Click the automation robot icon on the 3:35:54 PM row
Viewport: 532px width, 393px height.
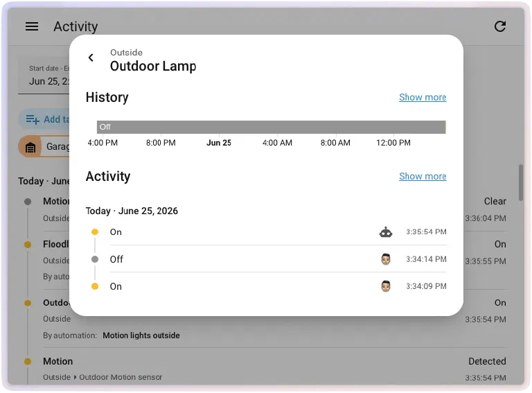point(385,232)
